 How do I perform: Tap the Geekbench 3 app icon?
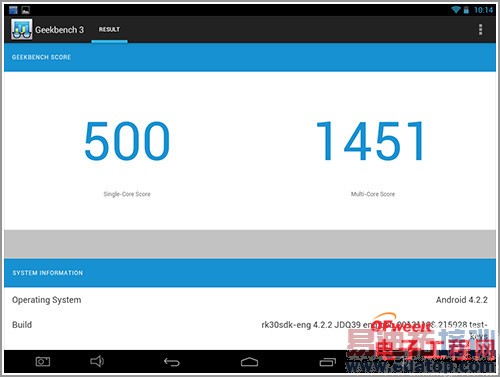22,29
